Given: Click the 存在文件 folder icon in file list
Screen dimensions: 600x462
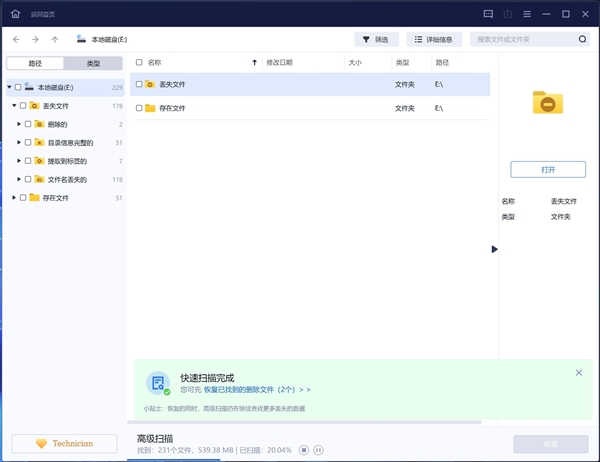Looking at the screenshot, I should pos(150,108).
